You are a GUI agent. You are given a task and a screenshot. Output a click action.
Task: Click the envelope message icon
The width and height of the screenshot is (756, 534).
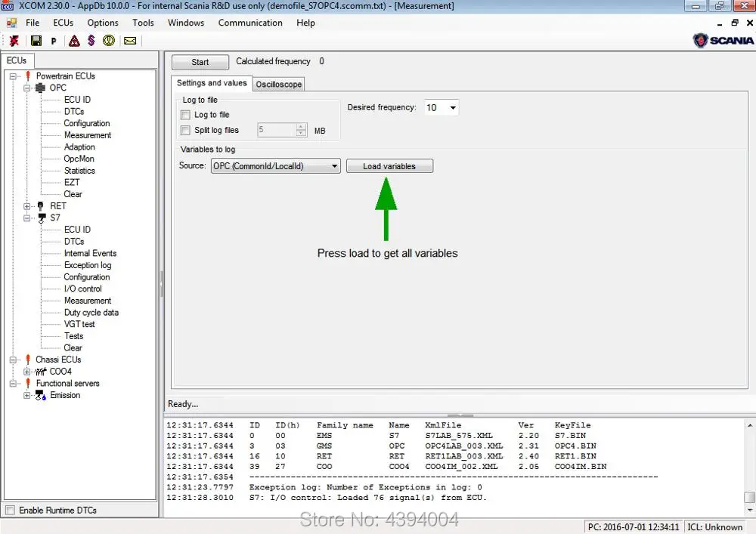[x=130, y=41]
